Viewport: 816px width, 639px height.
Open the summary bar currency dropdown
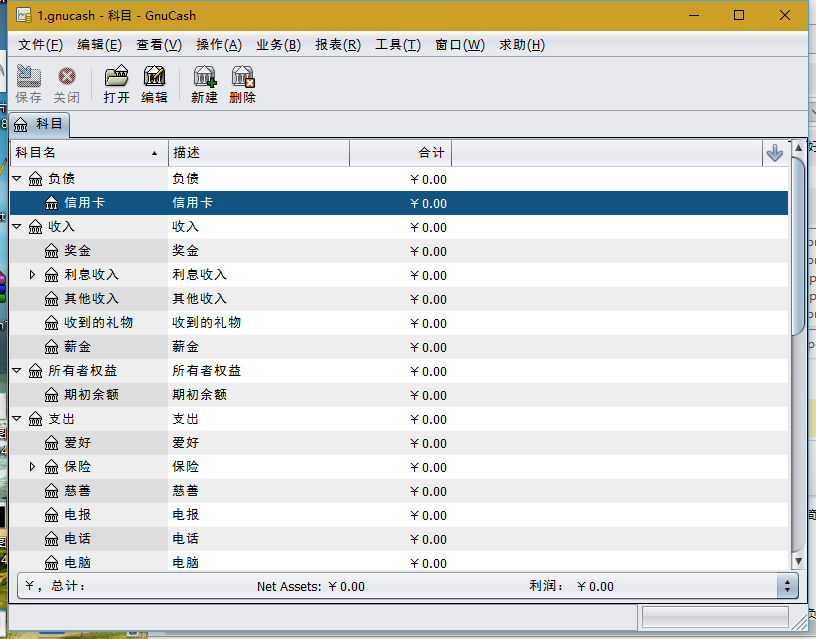click(x=787, y=586)
